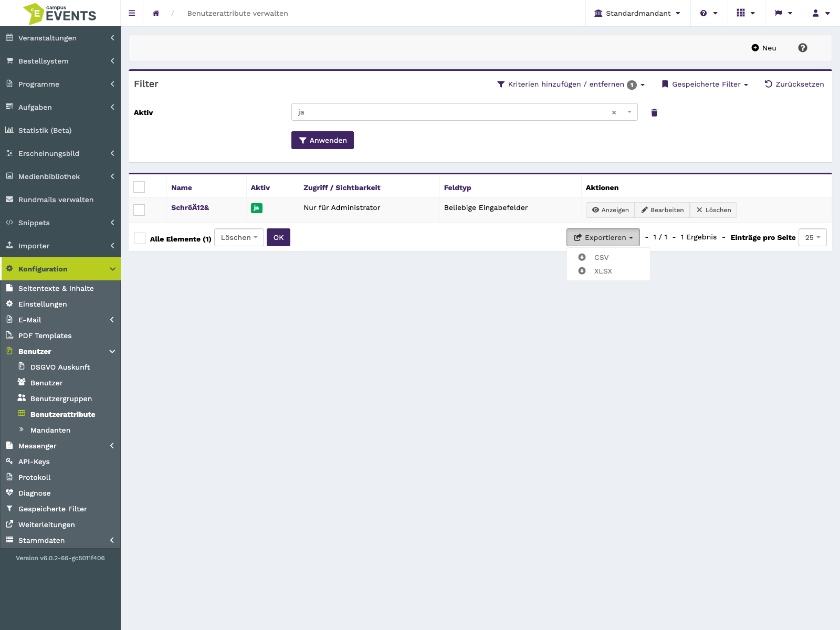Click the campus EVENTS logo
Image resolution: width=840 pixels, height=630 pixels.
pos(60,13)
